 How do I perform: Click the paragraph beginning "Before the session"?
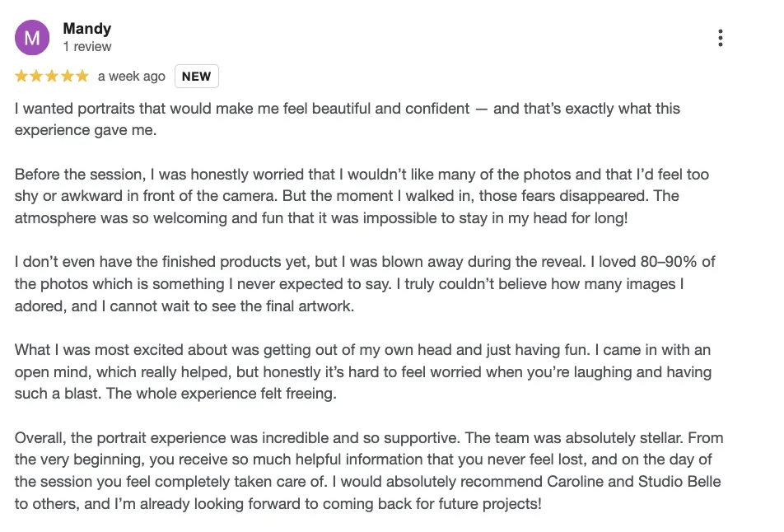click(x=354, y=196)
